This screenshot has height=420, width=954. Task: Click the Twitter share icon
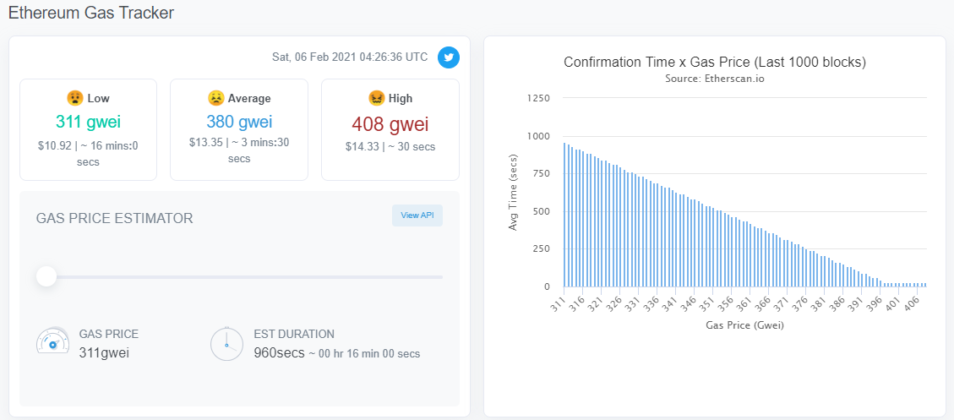pos(448,57)
